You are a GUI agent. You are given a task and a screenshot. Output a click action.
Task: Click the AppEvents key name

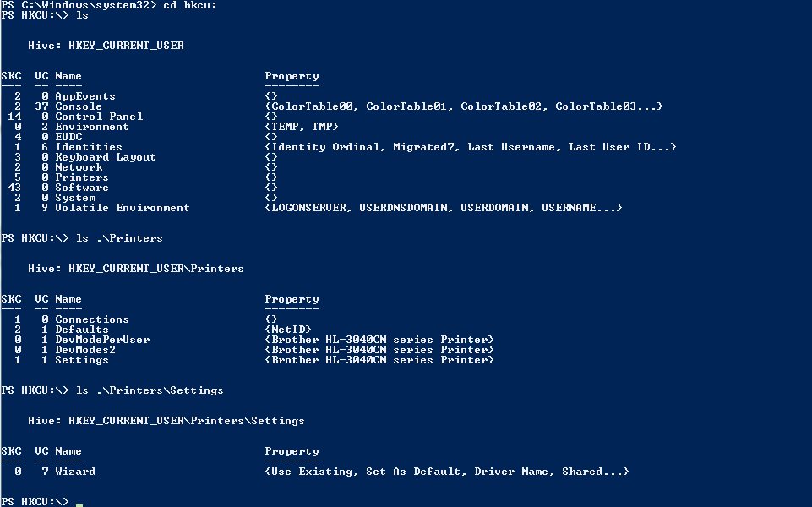click(x=84, y=96)
